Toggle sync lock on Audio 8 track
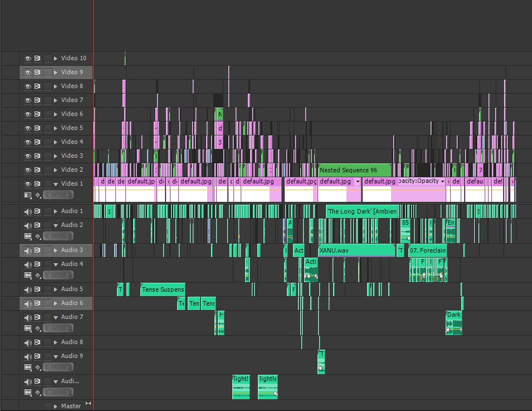 click(x=37, y=342)
